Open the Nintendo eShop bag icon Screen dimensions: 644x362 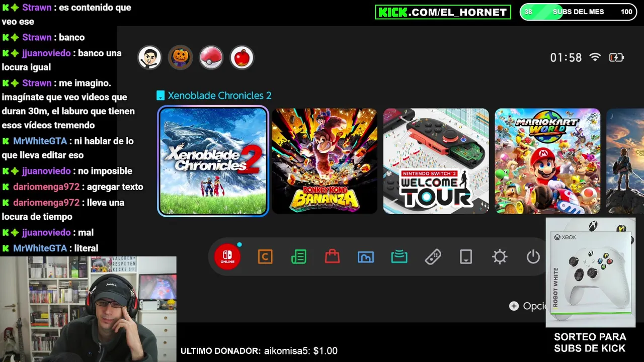(332, 257)
